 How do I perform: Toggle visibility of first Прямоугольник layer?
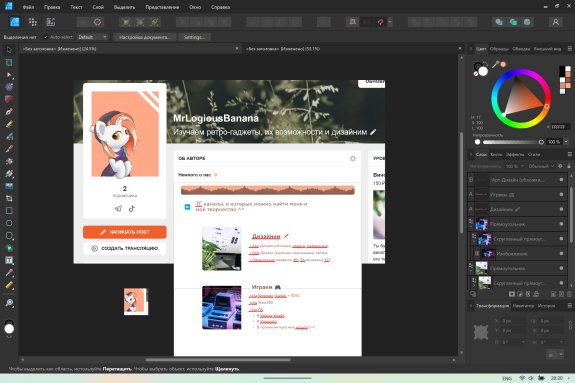point(561,224)
